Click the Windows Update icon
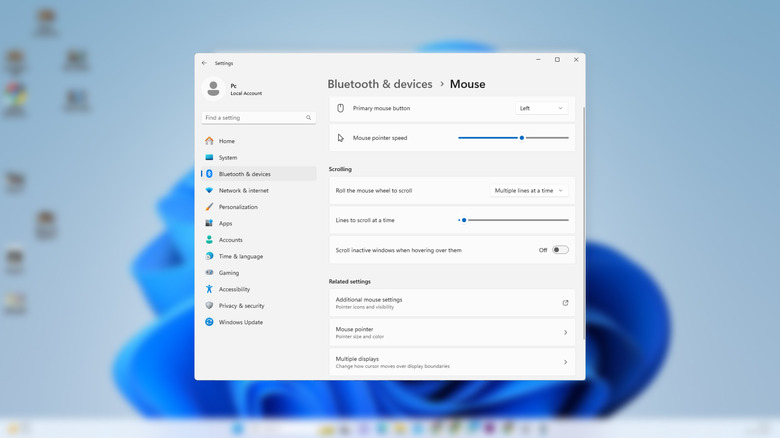 click(209, 322)
